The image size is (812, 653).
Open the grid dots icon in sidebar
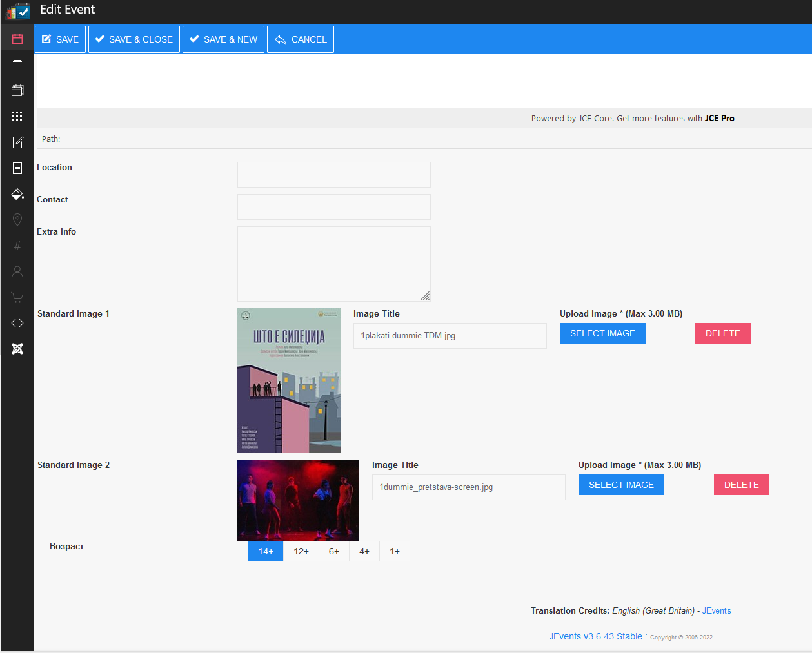tap(17, 117)
